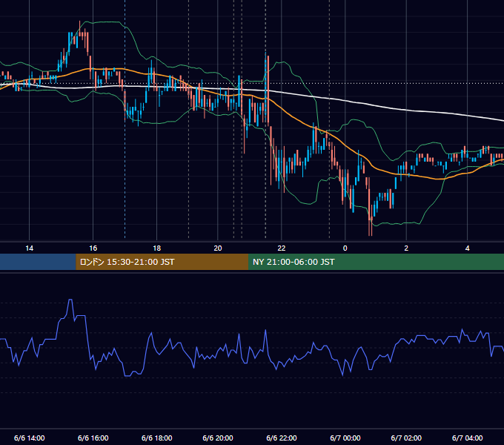Click the upper axis hour label 20

point(218,248)
